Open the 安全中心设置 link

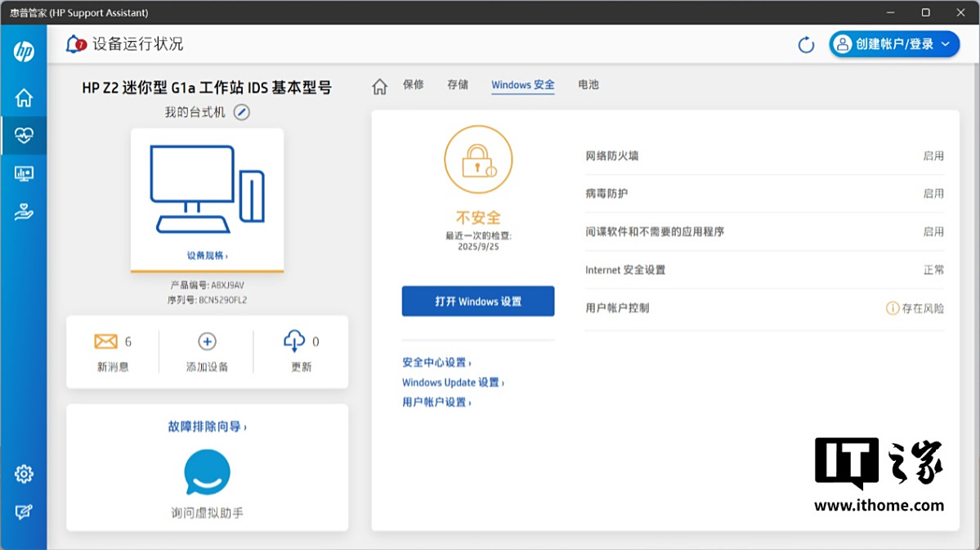point(436,363)
